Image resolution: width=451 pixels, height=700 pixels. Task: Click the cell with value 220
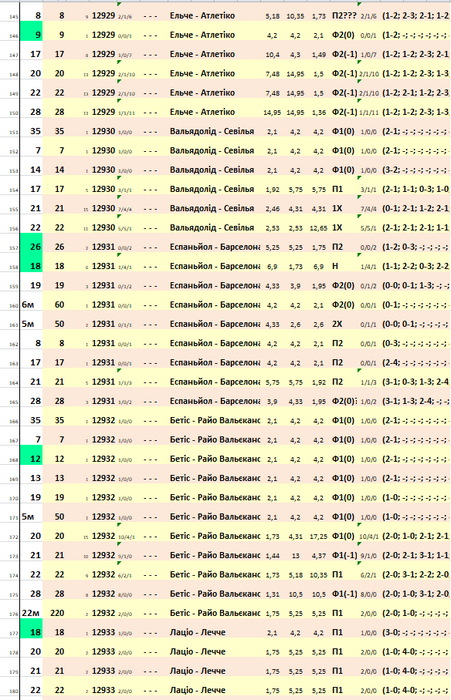(57, 613)
